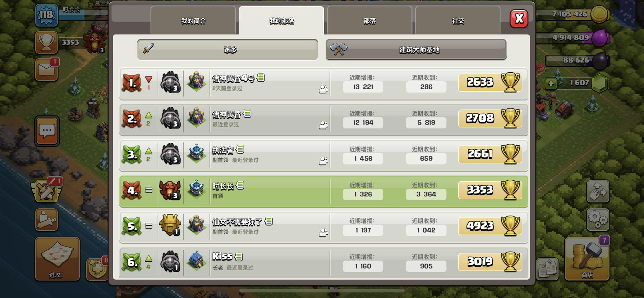Switch to the 家乡 home village toggle
The image size is (644, 298).
tap(227, 50)
